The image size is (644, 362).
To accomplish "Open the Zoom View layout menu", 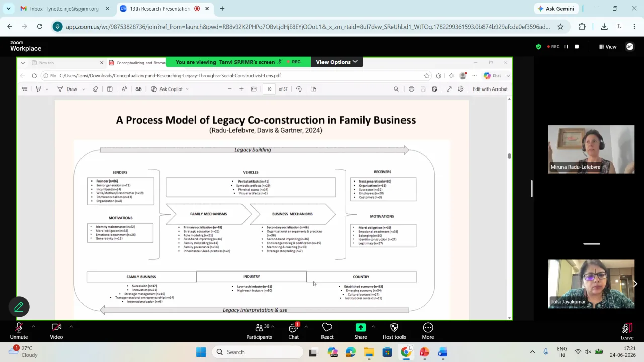I will [x=607, y=47].
